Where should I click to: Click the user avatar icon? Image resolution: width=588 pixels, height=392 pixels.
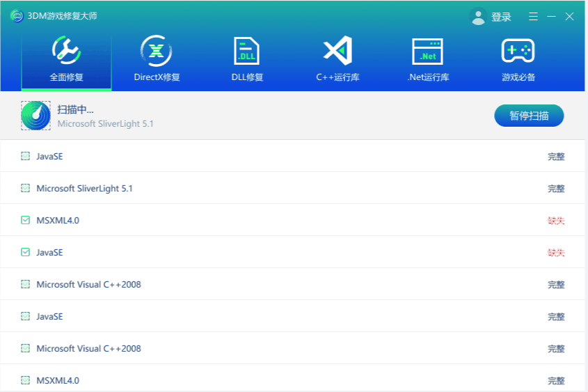click(478, 17)
